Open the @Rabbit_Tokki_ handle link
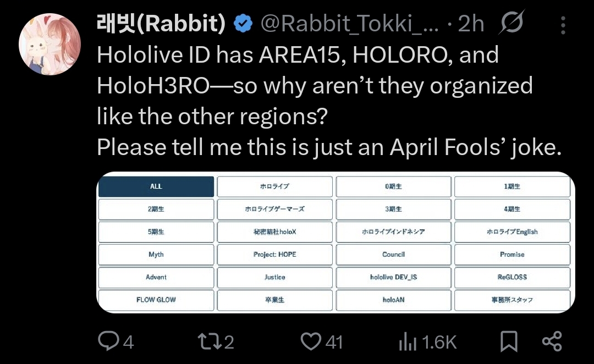Image resolution: width=594 pixels, height=364 pixels. (x=349, y=24)
